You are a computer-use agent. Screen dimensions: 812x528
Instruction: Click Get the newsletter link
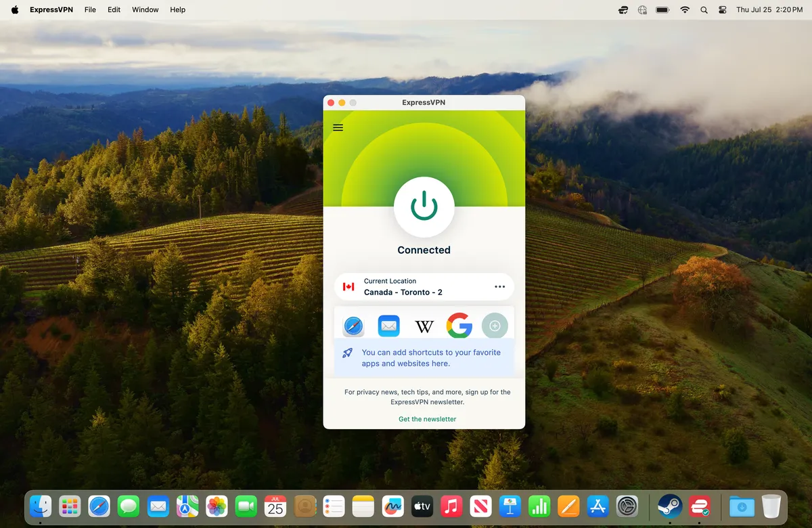428,419
